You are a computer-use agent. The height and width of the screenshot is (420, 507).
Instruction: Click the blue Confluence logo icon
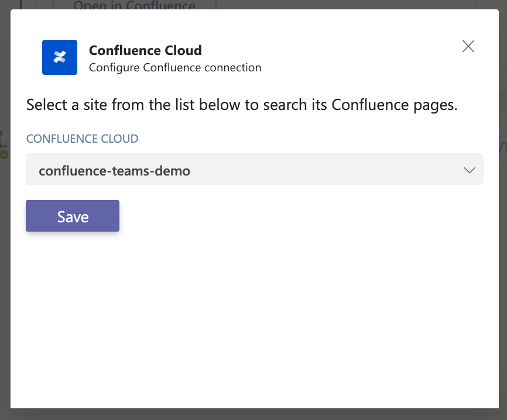pos(60,57)
